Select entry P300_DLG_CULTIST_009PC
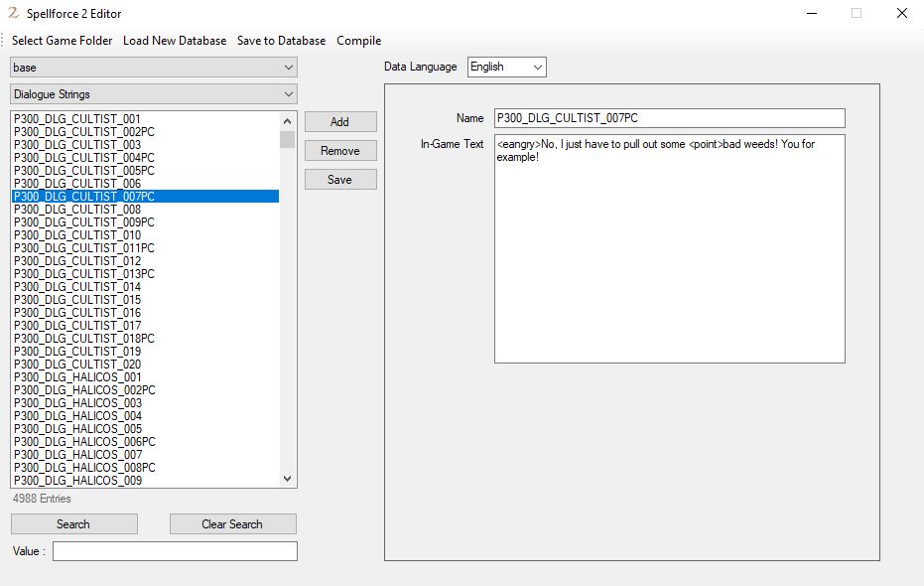924x586 pixels. click(x=145, y=222)
